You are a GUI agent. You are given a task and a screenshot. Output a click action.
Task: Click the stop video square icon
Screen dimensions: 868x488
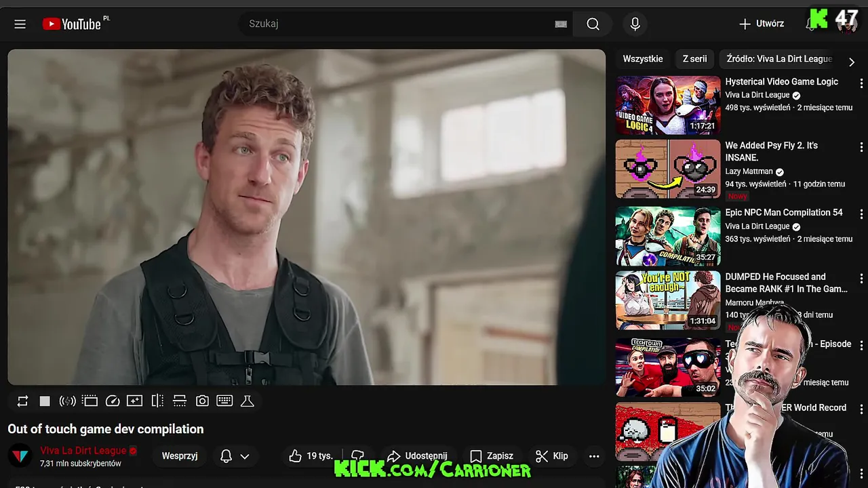coord(45,401)
